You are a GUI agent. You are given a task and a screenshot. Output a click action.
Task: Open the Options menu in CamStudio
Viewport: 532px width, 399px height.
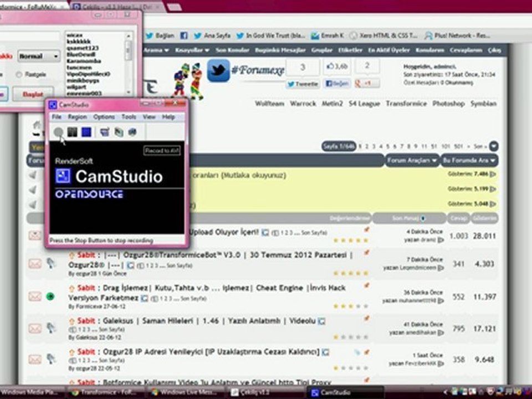104,117
